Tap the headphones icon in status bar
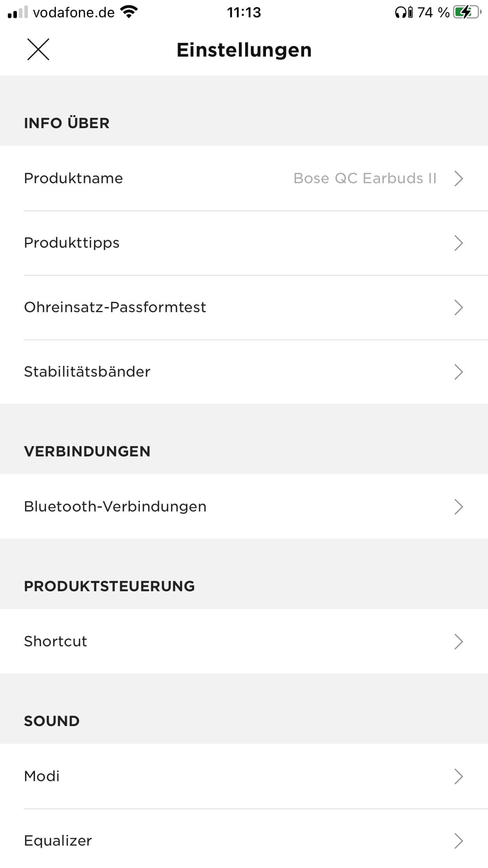 coord(400,13)
